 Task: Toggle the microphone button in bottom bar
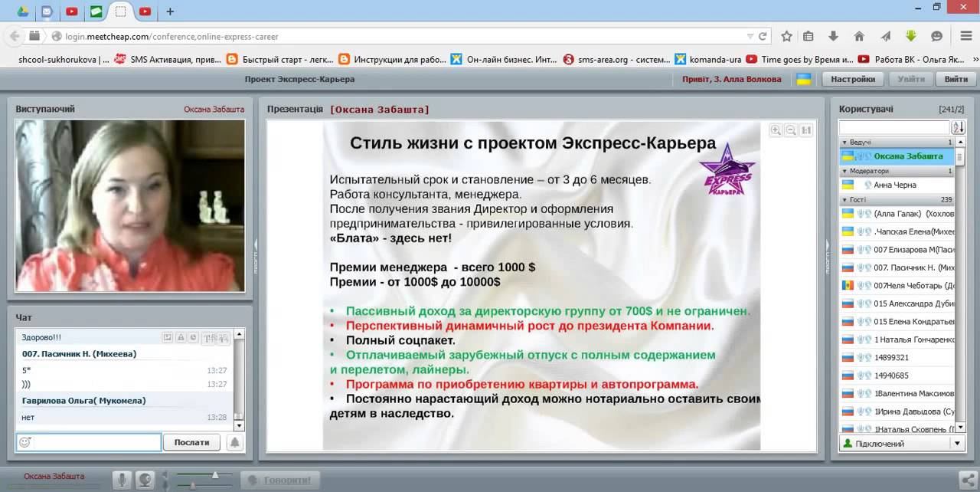[x=122, y=481]
